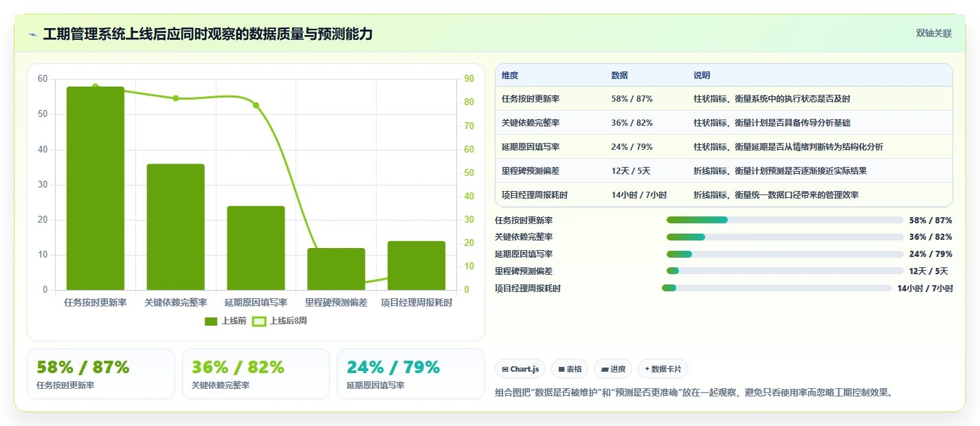Click the line point above 延期原因填写率
The width and height of the screenshot is (980, 426).
(256, 105)
